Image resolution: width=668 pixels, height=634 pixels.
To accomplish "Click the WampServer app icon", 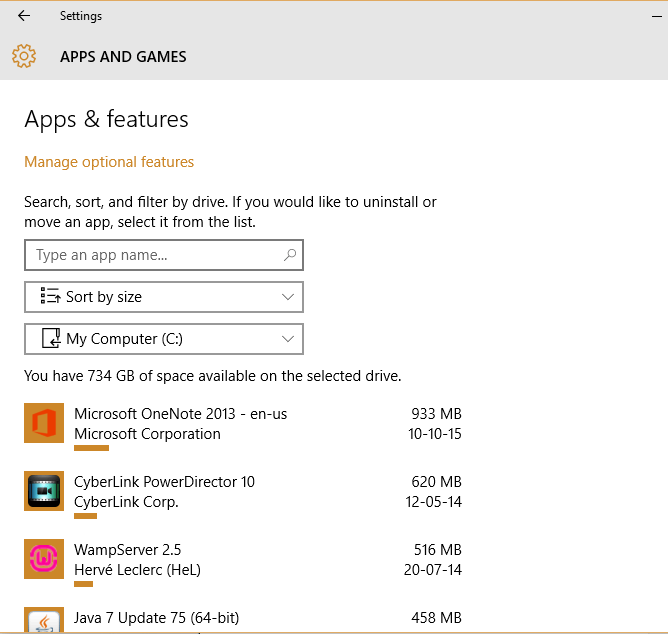I will (44, 559).
